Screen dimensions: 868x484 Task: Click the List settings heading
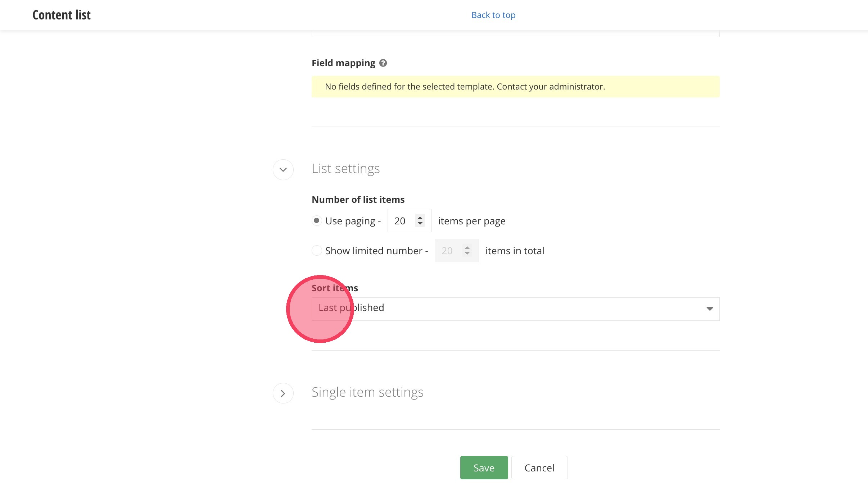tap(345, 169)
